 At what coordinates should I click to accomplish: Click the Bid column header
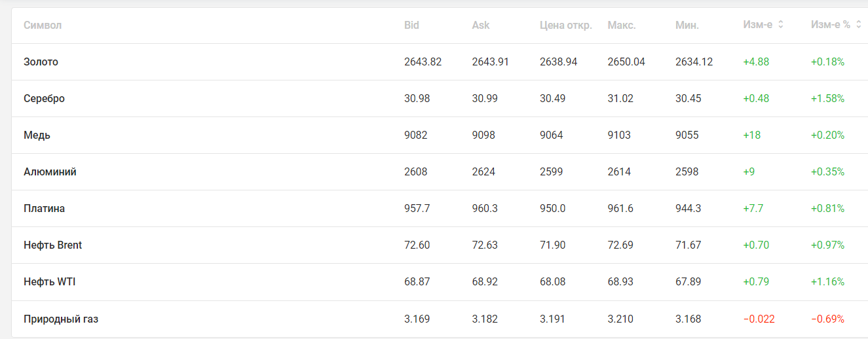[411, 26]
